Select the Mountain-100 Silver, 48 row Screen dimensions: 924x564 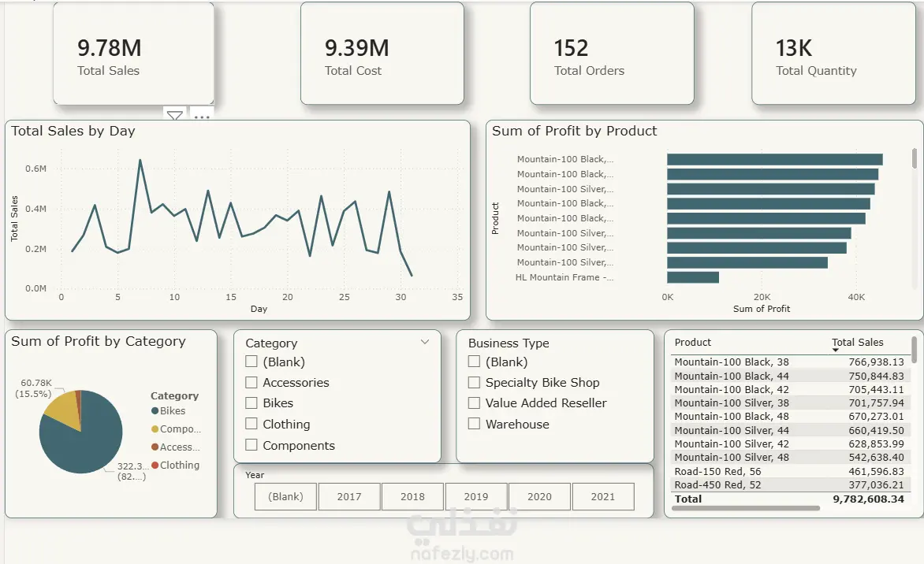[x=789, y=458]
